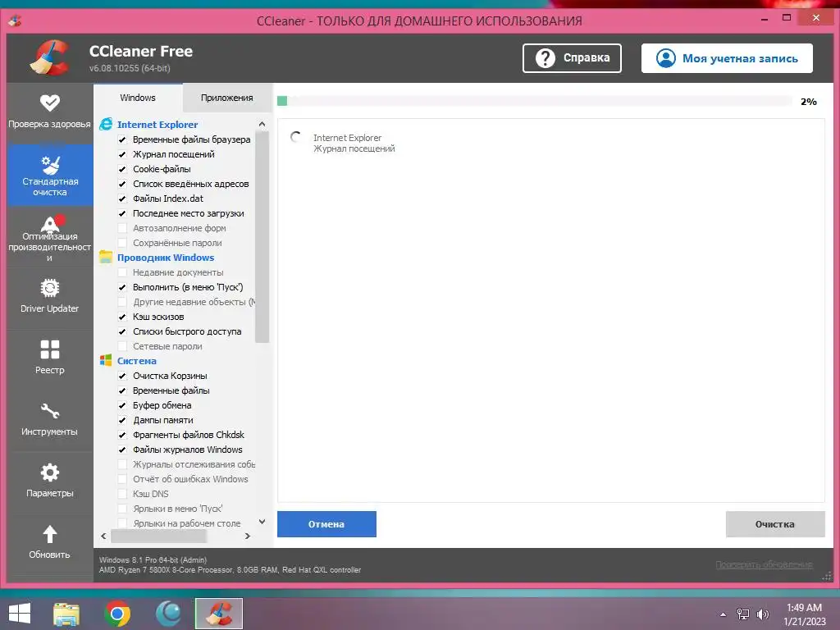Click the Очистка button

(x=775, y=524)
